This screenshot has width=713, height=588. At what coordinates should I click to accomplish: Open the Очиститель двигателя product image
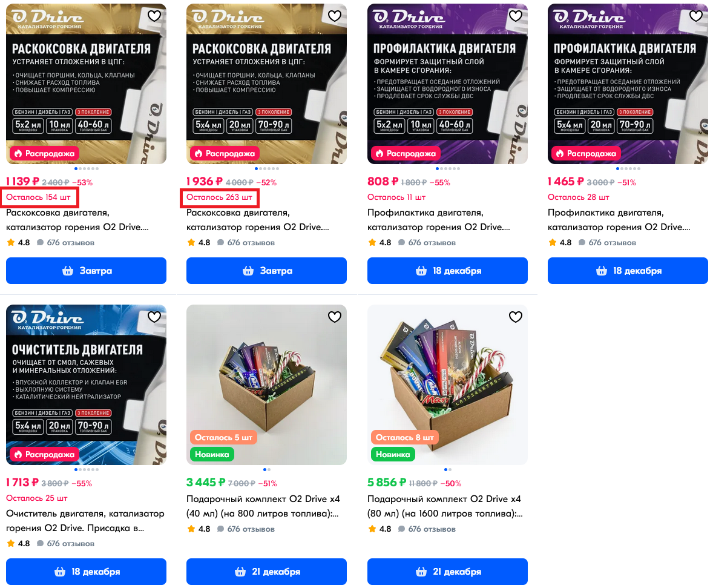point(86,385)
